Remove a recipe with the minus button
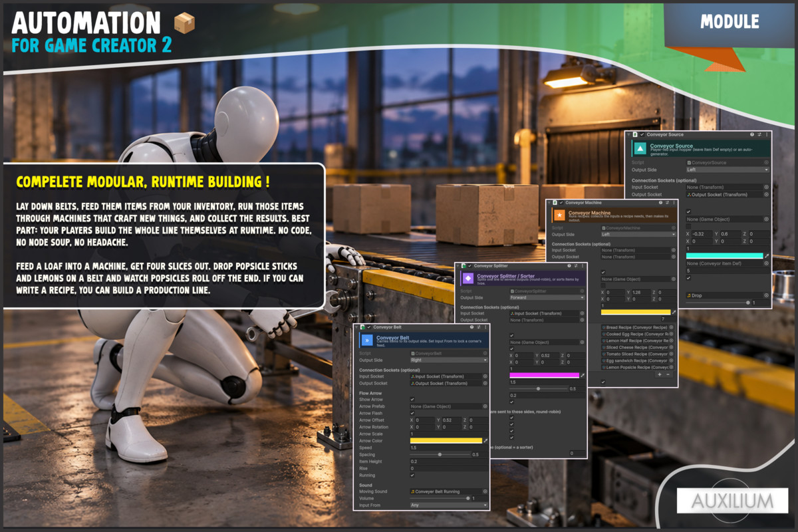The height and width of the screenshot is (532, 798). (x=668, y=374)
